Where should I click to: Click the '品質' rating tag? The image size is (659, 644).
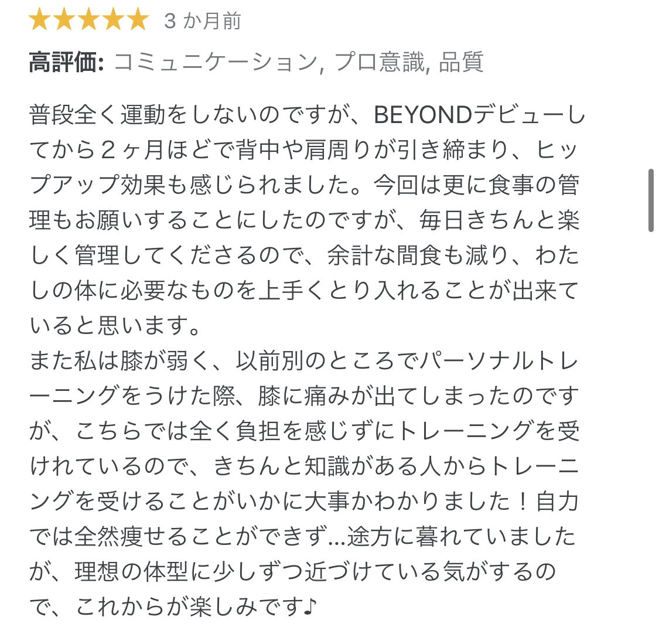pos(461,62)
